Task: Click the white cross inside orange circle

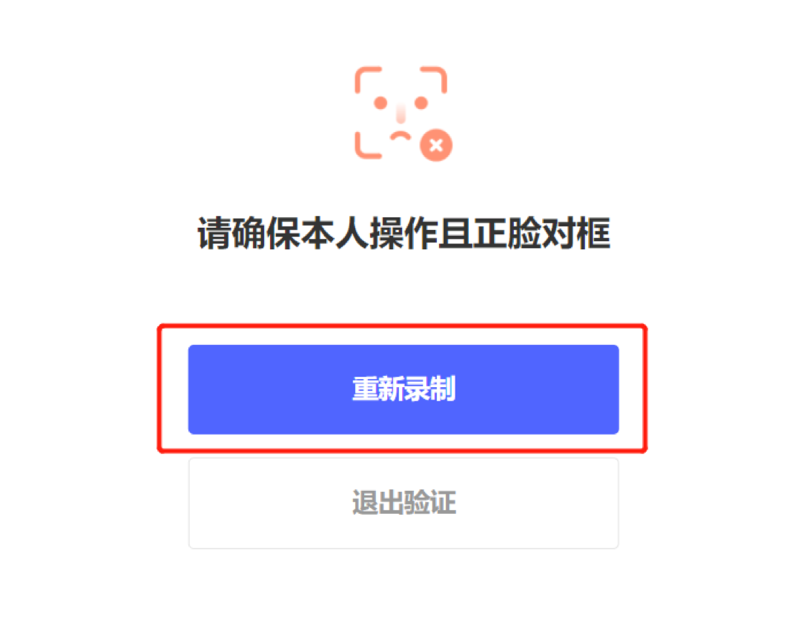Action: 436,146
